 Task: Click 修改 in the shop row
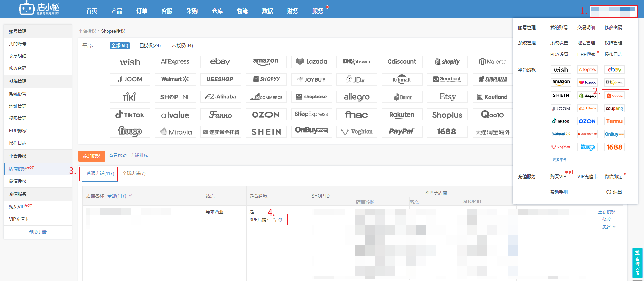[607, 219]
